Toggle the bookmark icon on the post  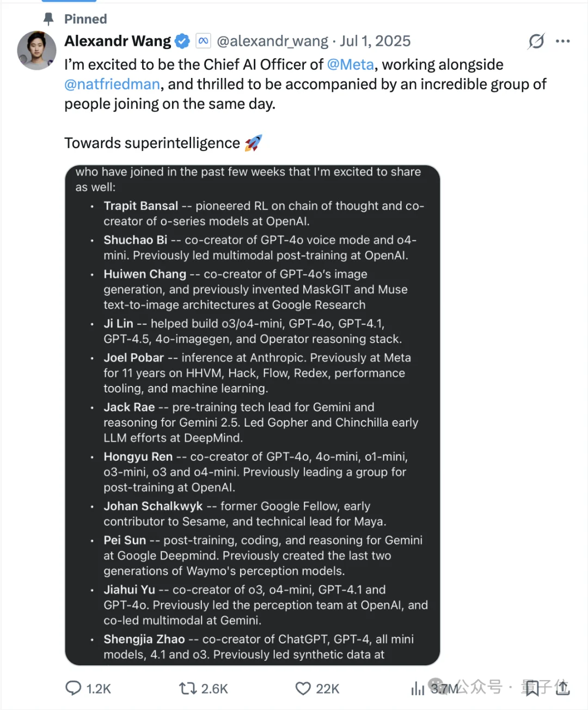tap(532, 688)
